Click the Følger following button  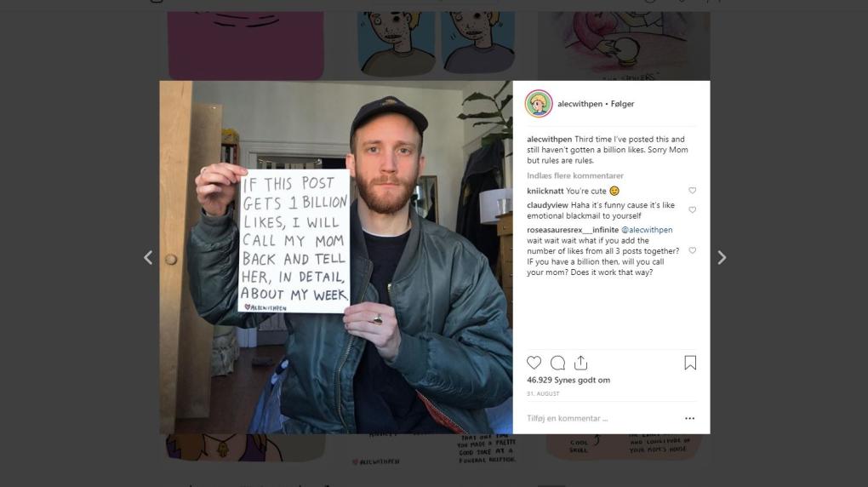[x=622, y=104]
